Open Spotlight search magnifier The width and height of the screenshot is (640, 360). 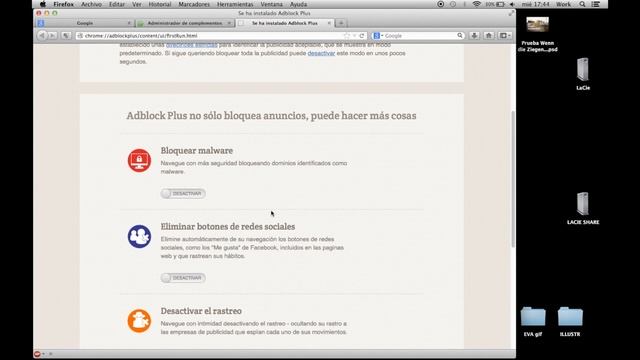pyautogui.click(x=582, y=4)
